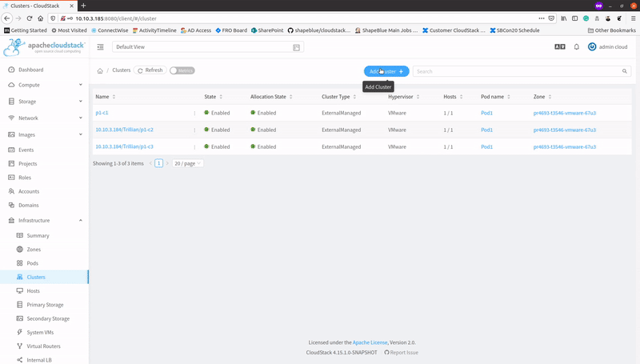The height and width of the screenshot is (364, 640).
Task: Reload the page in the browser
Action: (x=30, y=18)
